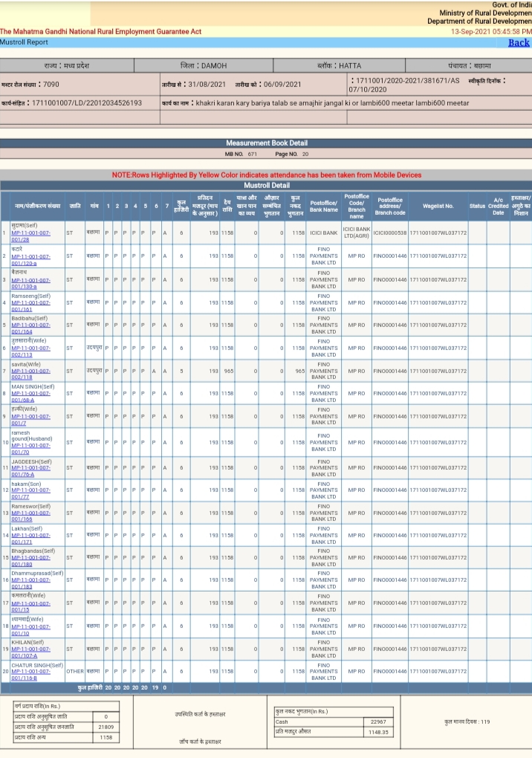Click the scheduled tribe amount '21809'
The width and height of the screenshot is (532, 758).
point(106,727)
